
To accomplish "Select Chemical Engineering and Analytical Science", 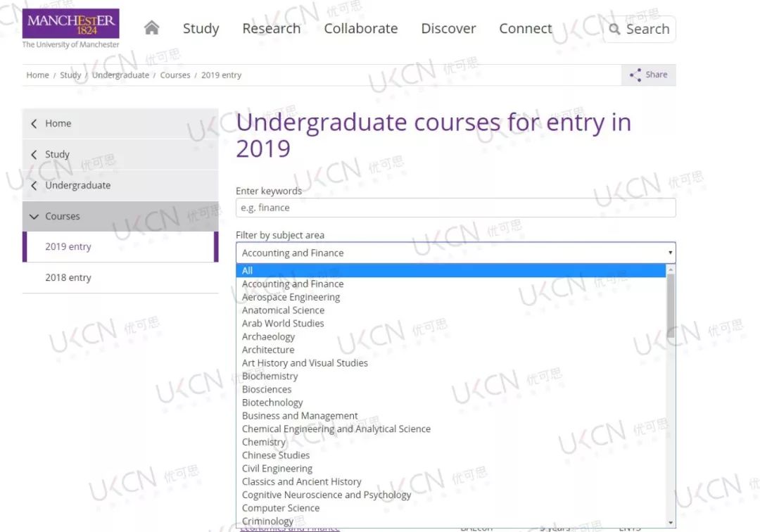I will click(451, 429).
